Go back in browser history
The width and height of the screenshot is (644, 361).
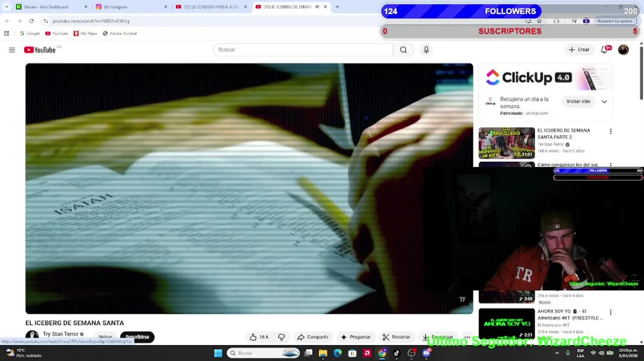coord(7,21)
